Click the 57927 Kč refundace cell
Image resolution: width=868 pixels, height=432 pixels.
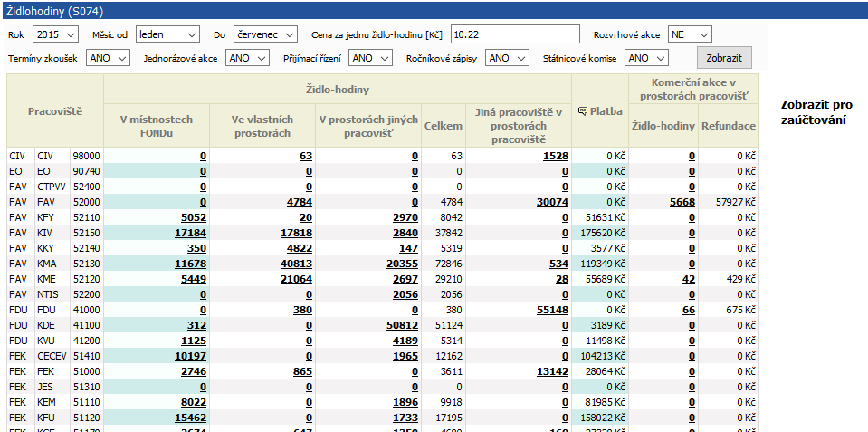pyautogui.click(x=729, y=202)
